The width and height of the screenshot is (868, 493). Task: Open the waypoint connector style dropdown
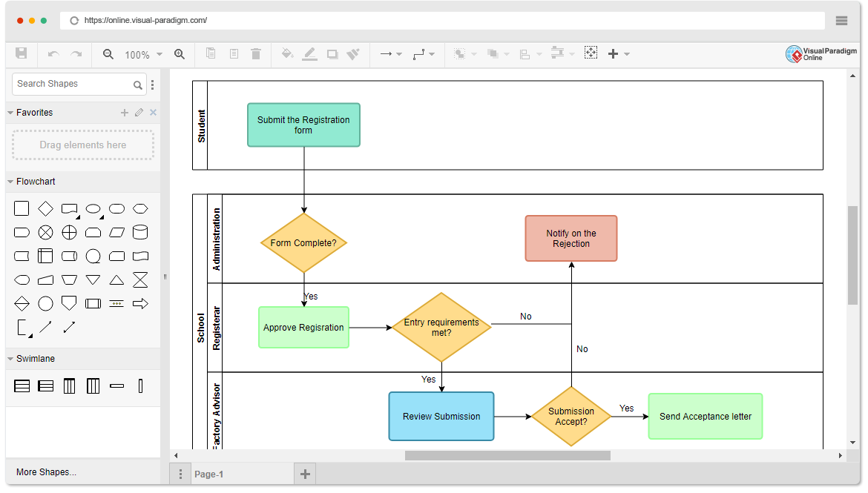click(x=424, y=53)
